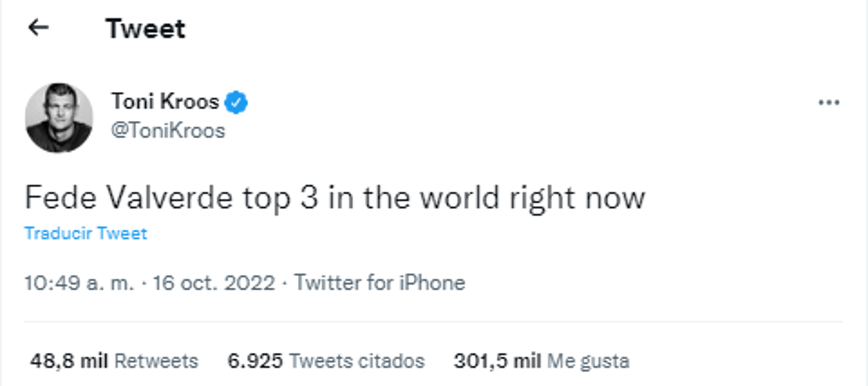Click the 10:49 a. m. timestamp
The height and width of the screenshot is (386, 868).
(x=80, y=282)
